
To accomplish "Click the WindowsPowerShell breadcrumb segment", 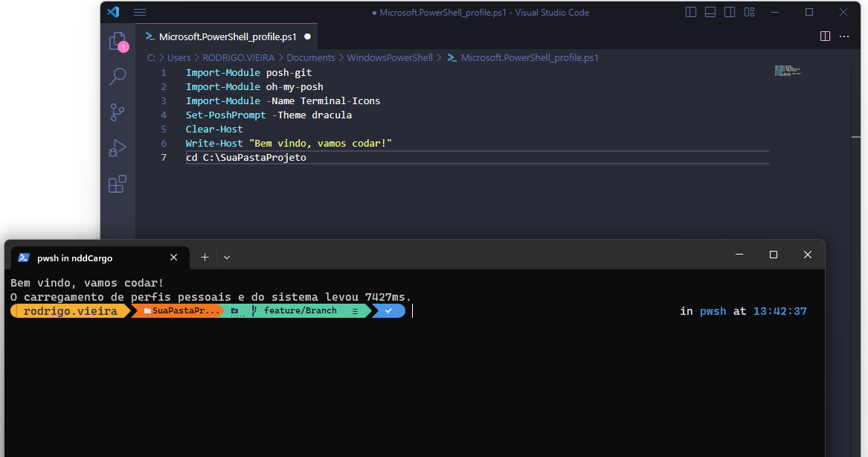I will 390,57.
